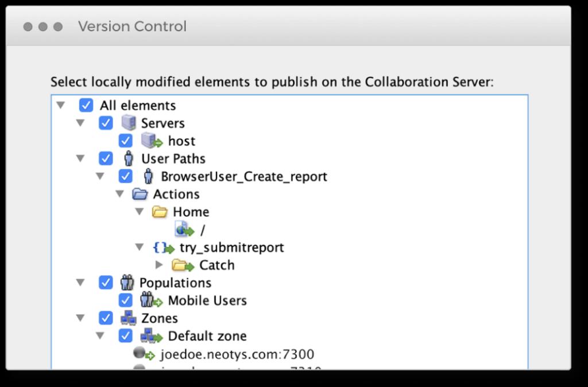Collapse the Servers tree branch
Viewport: 588px width, 387px height.
point(80,123)
